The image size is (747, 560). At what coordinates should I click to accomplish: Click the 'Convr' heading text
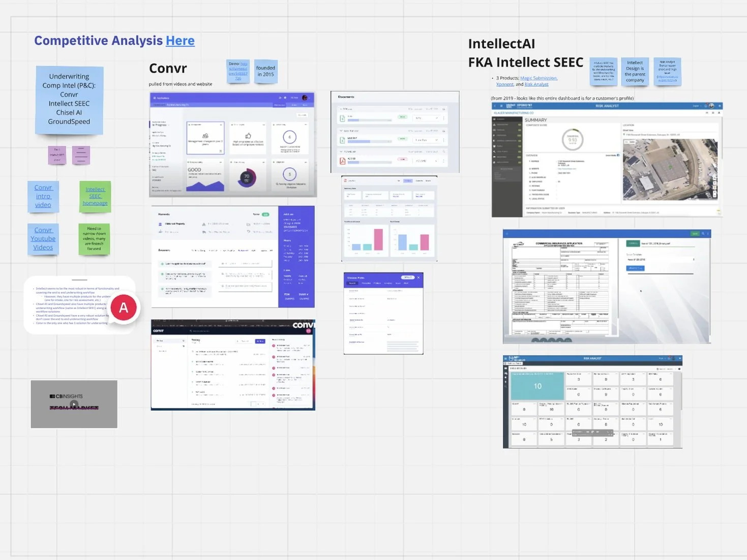point(168,68)
